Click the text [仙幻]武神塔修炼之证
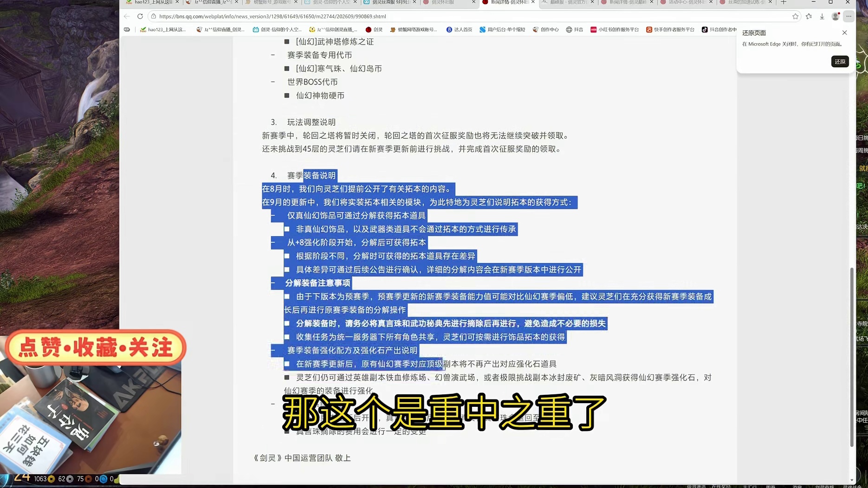The width and height of the screenshot is (868, 488). [335, 42]
